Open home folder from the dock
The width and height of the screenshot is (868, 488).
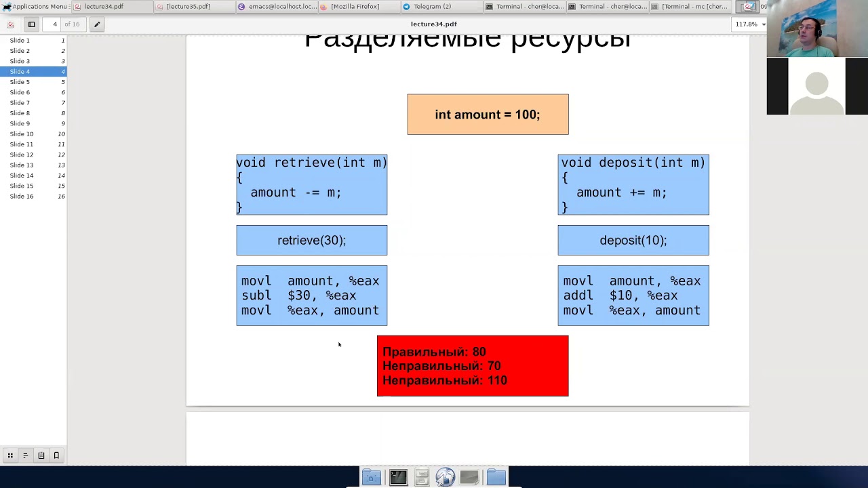[372, 477]
